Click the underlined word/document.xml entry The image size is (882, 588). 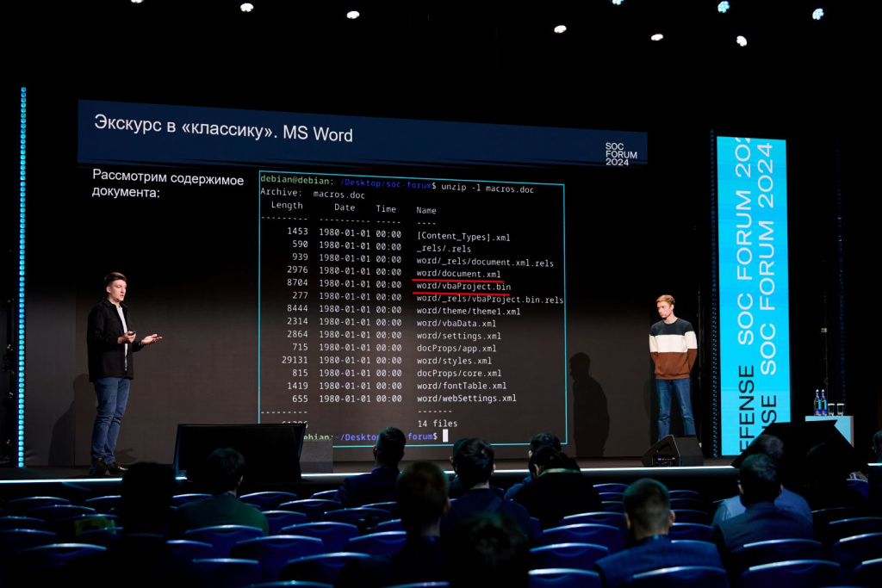click(x=458, y=274)
